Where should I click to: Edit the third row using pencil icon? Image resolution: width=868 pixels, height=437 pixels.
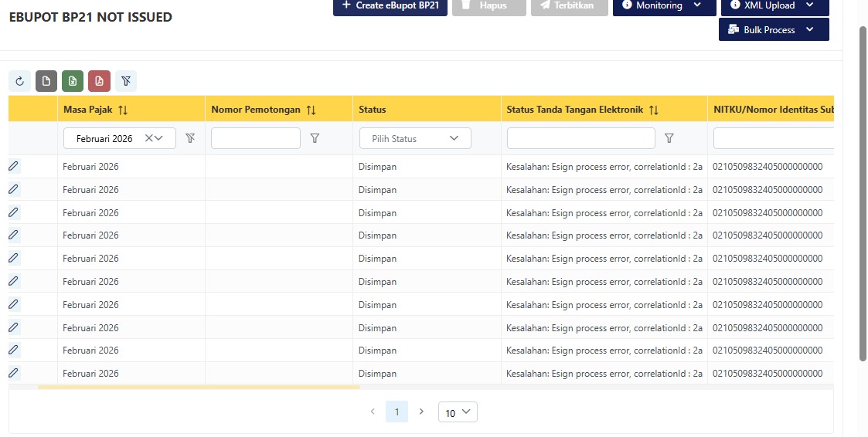(x=14, y=212)
